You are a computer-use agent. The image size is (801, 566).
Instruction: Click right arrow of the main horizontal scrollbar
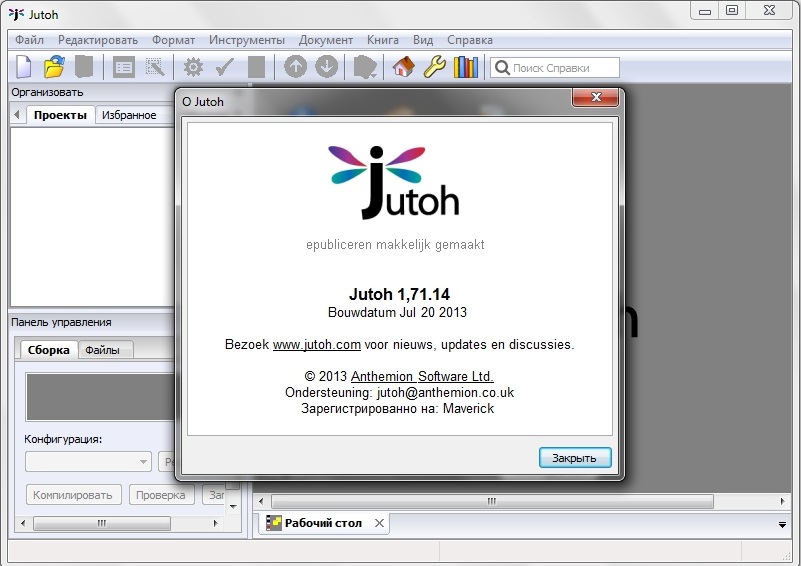coord(782,501)
